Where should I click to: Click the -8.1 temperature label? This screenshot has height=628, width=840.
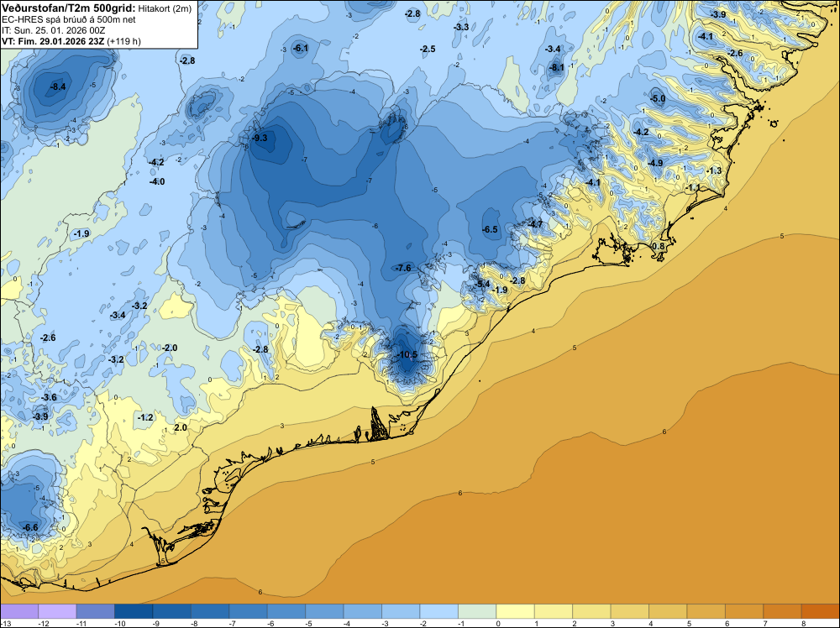pos(557,67)
